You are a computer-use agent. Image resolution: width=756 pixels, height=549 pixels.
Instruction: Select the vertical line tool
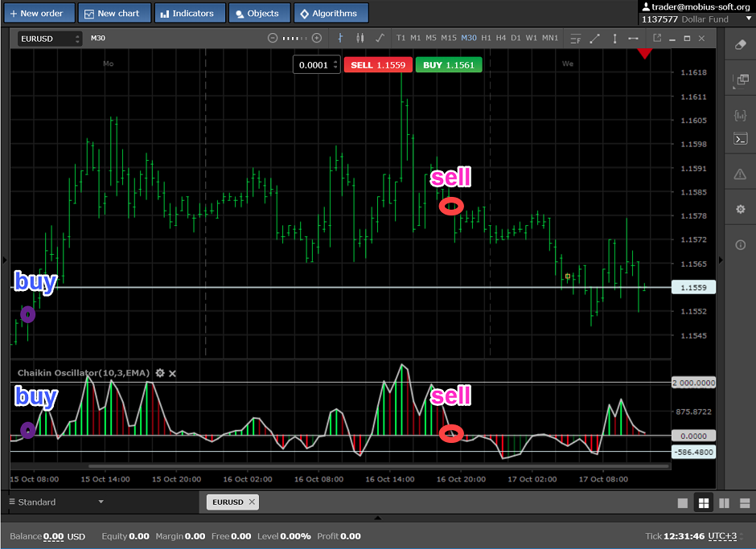pos(614,39)
